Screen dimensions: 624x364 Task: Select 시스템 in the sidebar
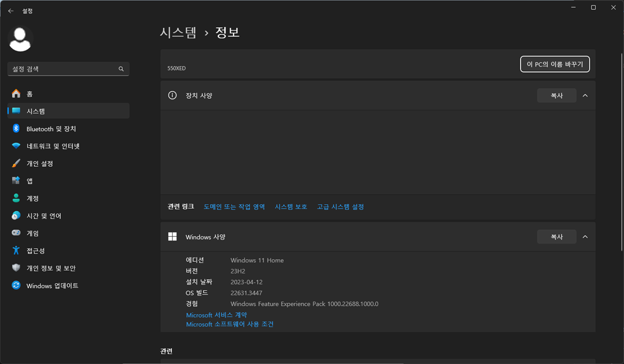pos(68,111)
